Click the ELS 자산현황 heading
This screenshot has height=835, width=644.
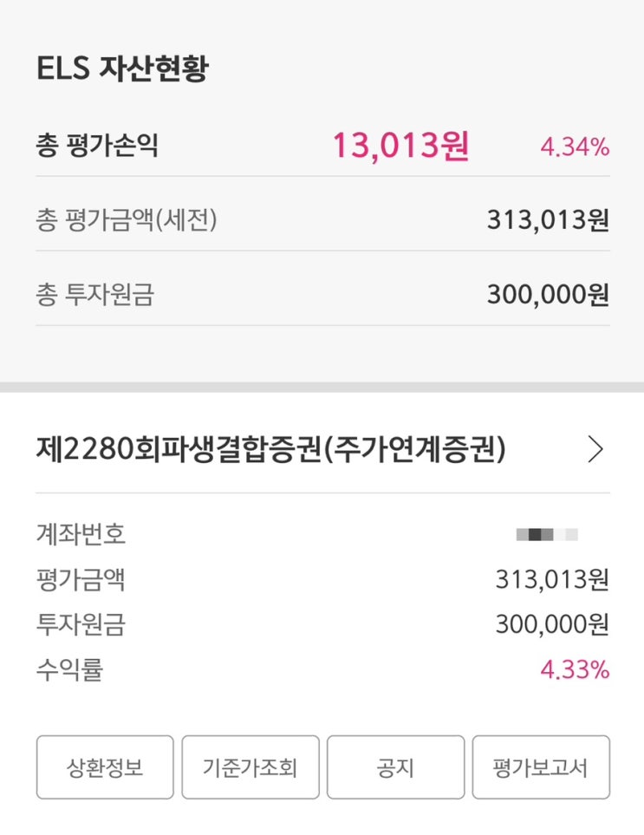coord(122,69)
